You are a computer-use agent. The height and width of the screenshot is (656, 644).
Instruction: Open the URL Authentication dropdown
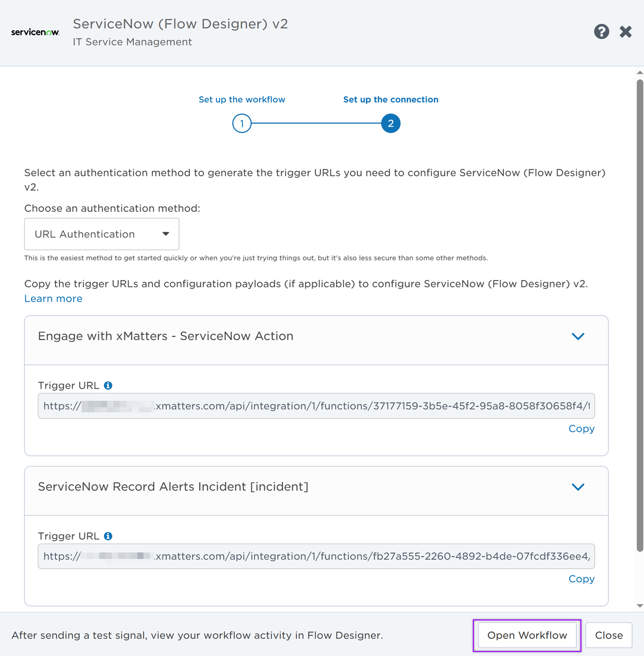click(102, 234)
